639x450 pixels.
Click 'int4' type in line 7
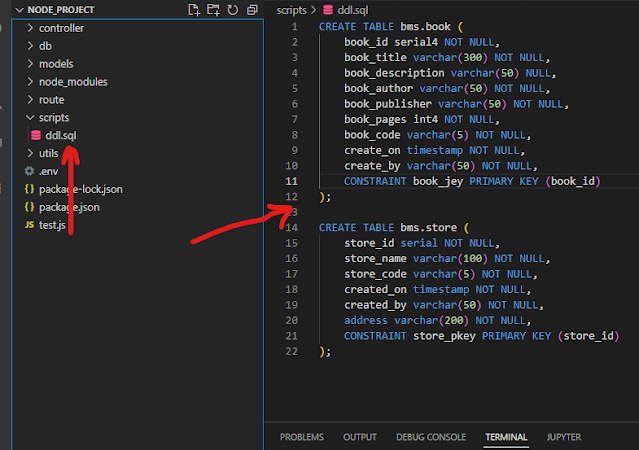425,119
